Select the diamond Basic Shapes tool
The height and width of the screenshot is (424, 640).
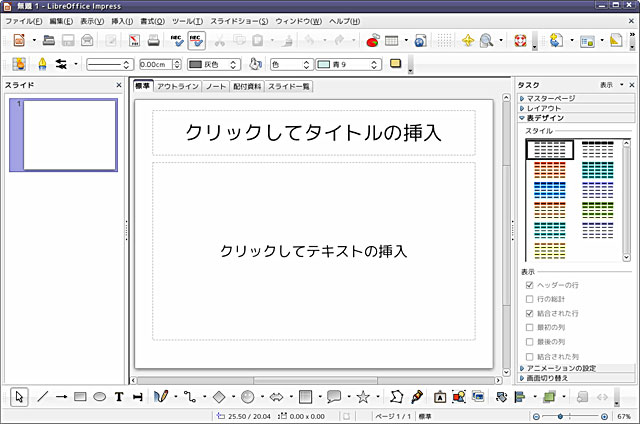pos(219,397)
